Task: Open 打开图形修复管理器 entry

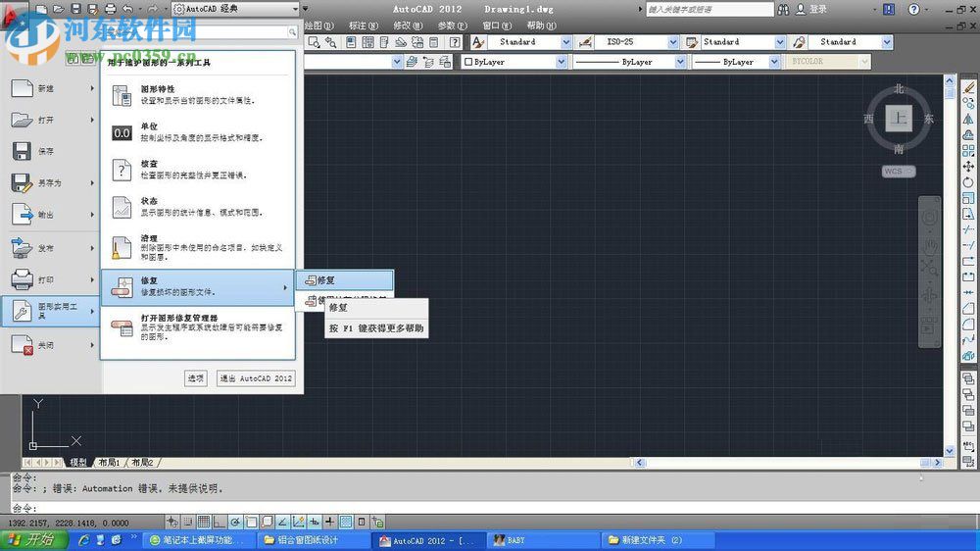Action: [198, 326]
